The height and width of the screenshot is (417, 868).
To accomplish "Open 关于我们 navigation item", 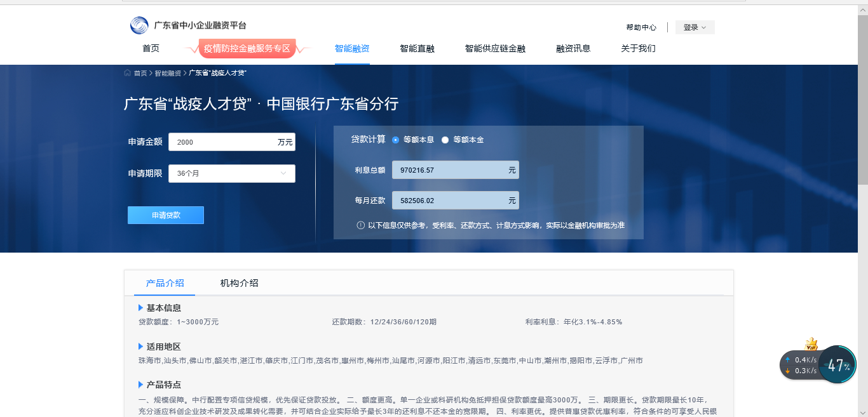I will click(638, 48).
